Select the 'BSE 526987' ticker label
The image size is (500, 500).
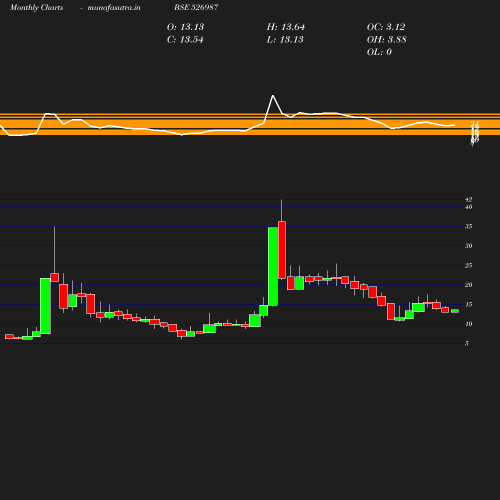tap(196, 7)
